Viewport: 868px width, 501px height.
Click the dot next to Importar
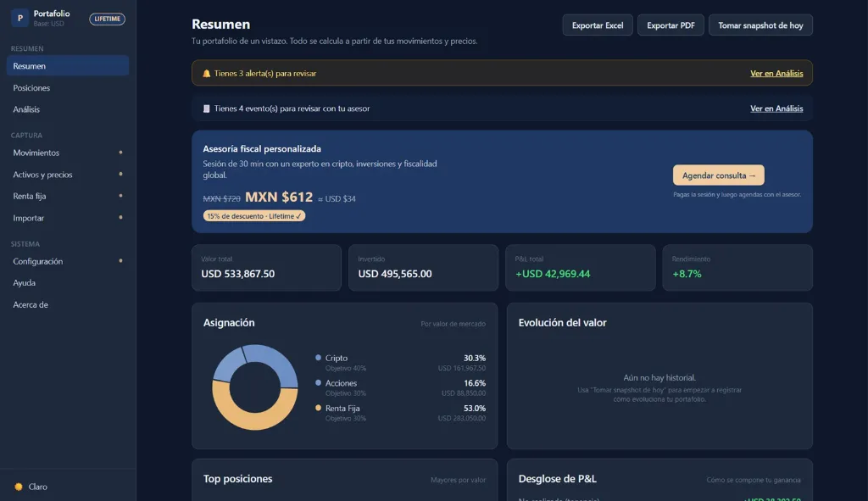pos(120,217)
